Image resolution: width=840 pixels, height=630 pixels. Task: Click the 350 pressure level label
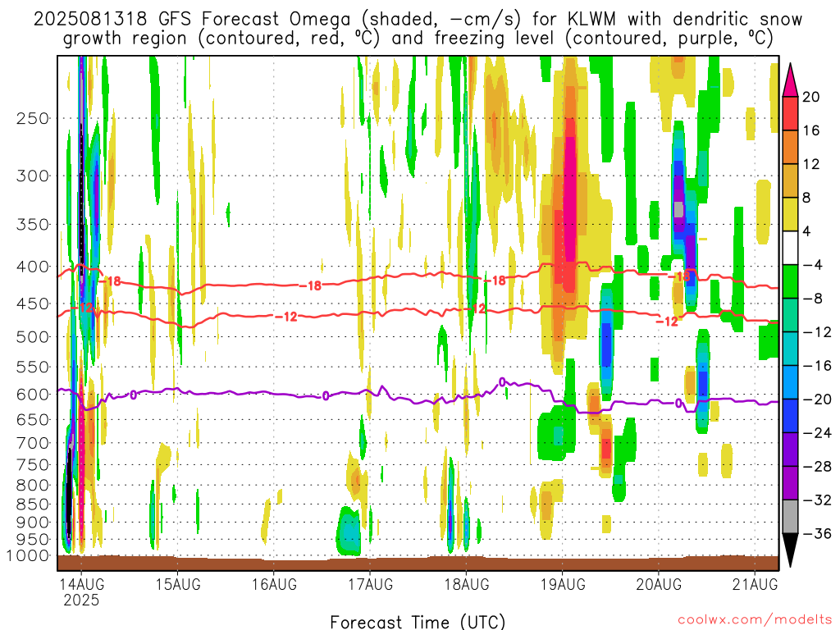point(33,225)
